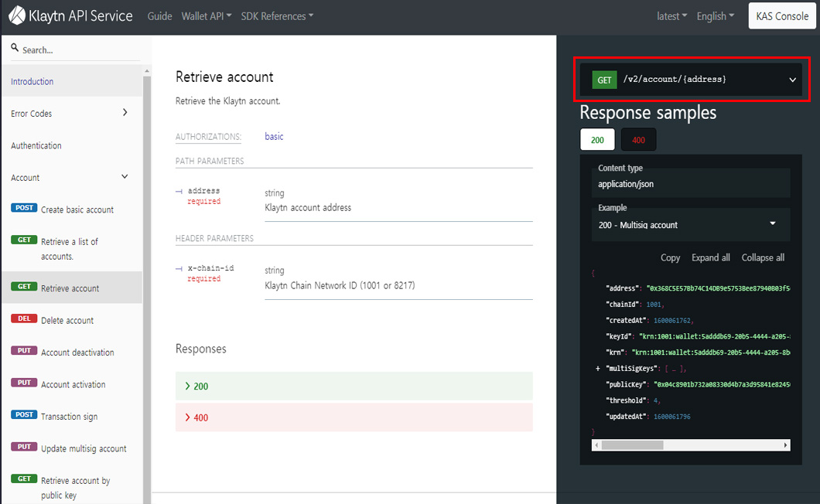Open the Wallet API dropdown menu

click(206, 16)
